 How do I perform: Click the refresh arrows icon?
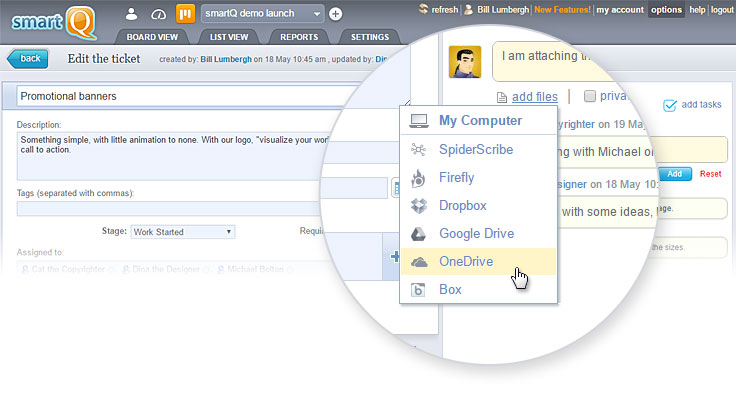[423, 9]
